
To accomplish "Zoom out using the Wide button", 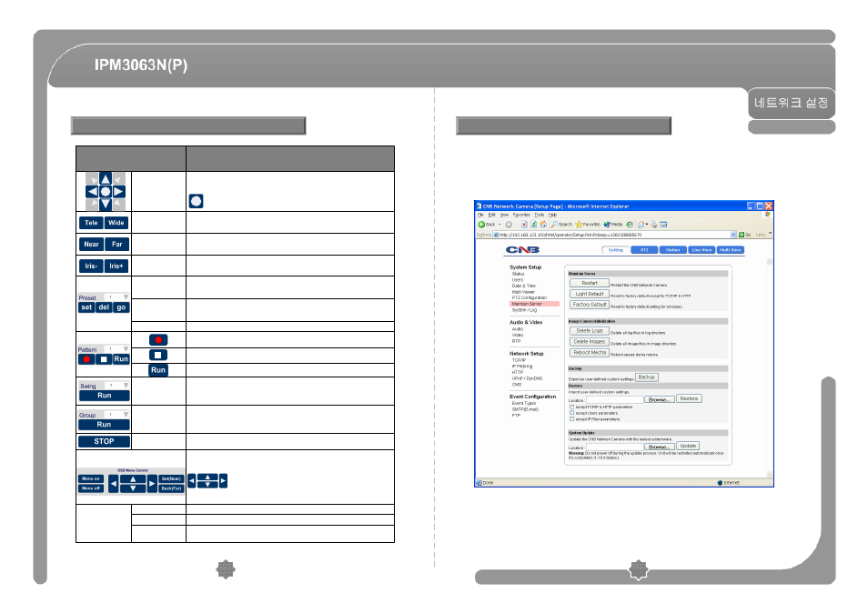I will click(116, 223).
